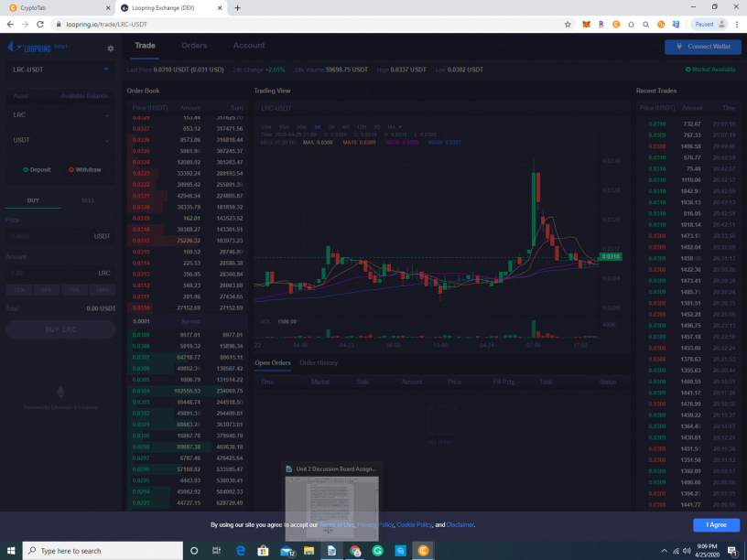This screenshot has width=747, height=560.
Task: Click the Deposit button
Action: 37,169
